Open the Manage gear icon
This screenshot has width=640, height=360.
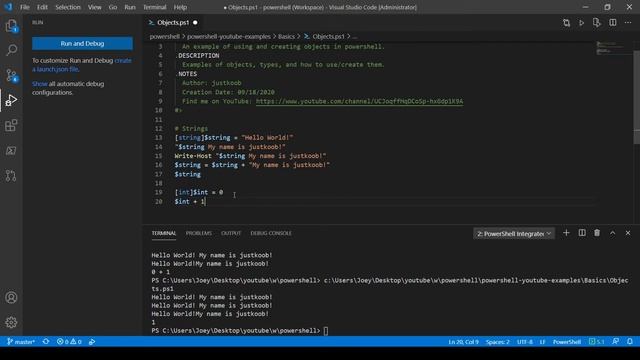coord(11,322)
